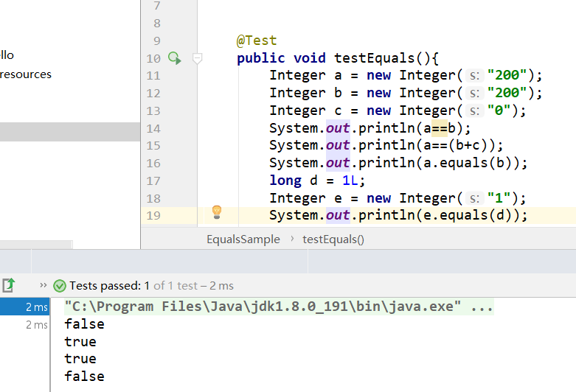Collapse testEquals method fold marker
Screen dimensions: 576x392
pos(197,58)
